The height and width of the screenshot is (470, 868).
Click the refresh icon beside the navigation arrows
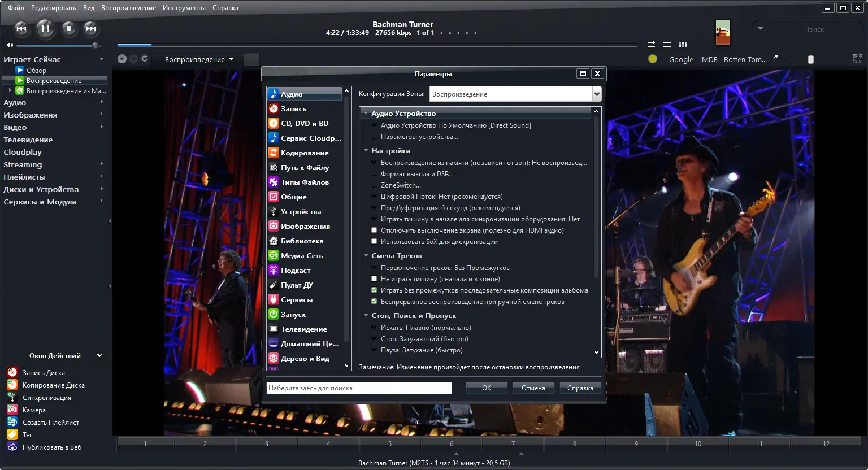tap(145, 59)
